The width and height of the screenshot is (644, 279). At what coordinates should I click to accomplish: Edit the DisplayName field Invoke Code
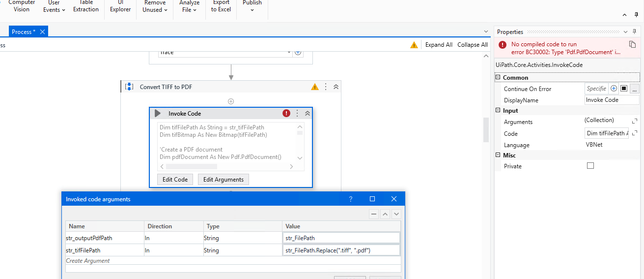pyautogui.click(x=612, y=100)
